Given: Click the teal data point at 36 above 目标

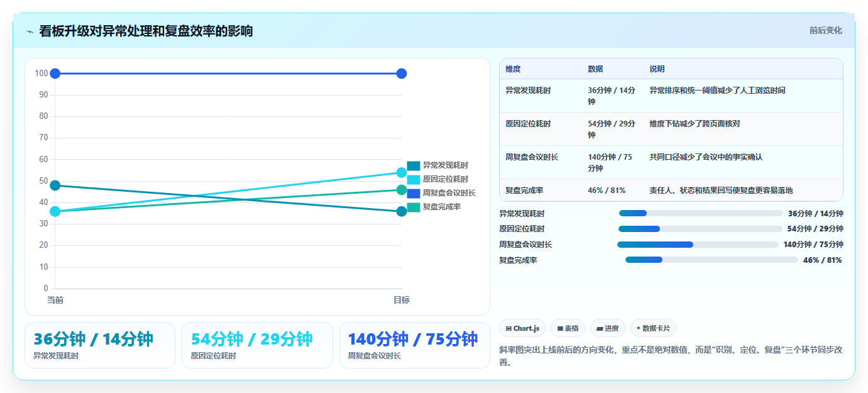Looking at the screenshot, I should click(x=402, y=211).
